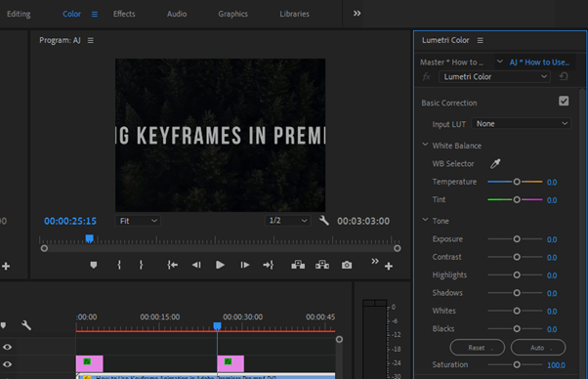Click the Extract button

[x=322, y=265]
